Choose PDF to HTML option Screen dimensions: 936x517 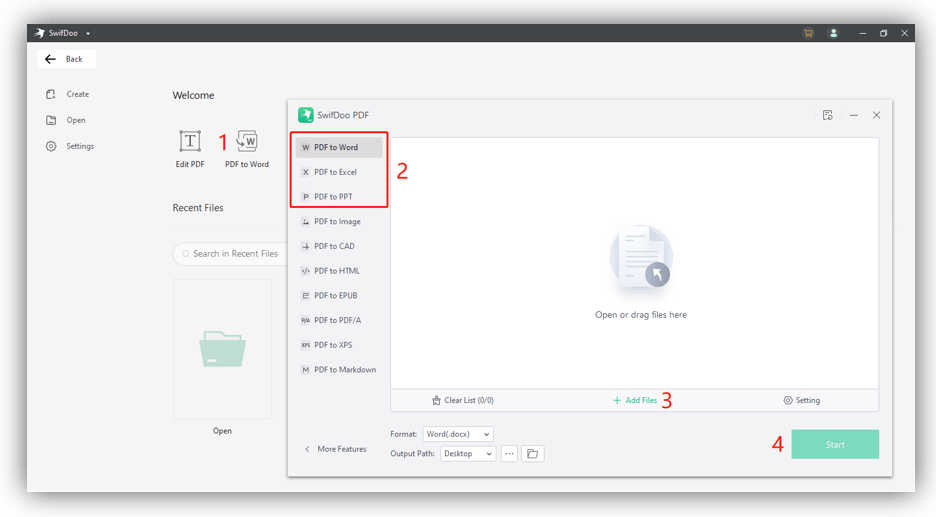[338, 271]
